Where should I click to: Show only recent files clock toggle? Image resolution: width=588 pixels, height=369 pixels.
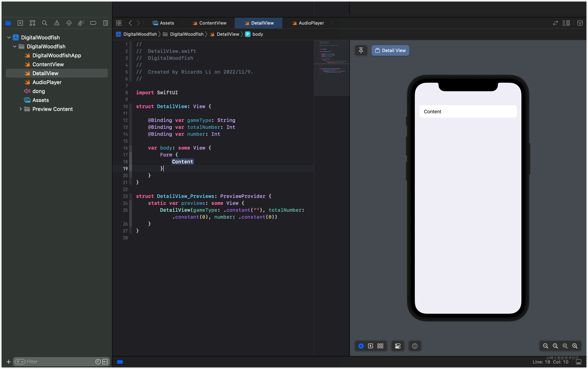click(98, 362)
